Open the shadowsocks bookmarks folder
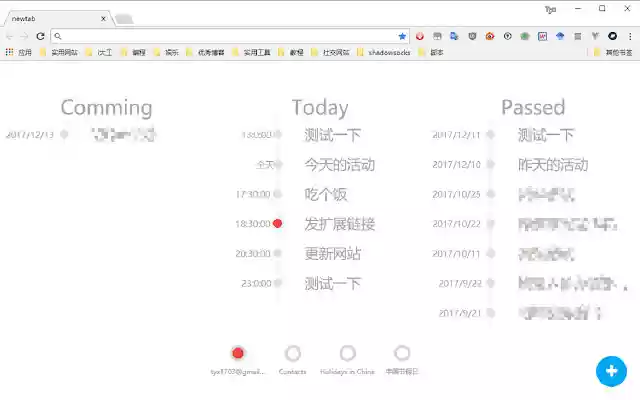Image resolution: width=640 pixels, height=400 pixels. [x=384, y=52]
